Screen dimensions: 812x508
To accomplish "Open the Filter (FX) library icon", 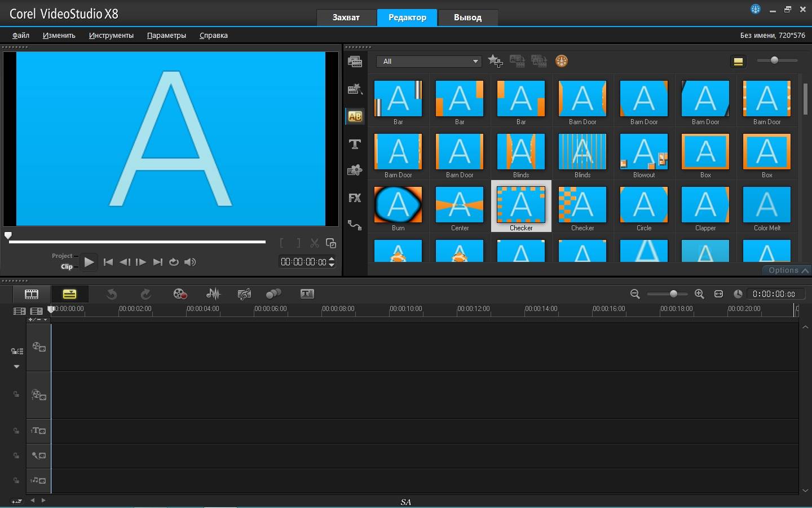I will (x=355, y=198).
